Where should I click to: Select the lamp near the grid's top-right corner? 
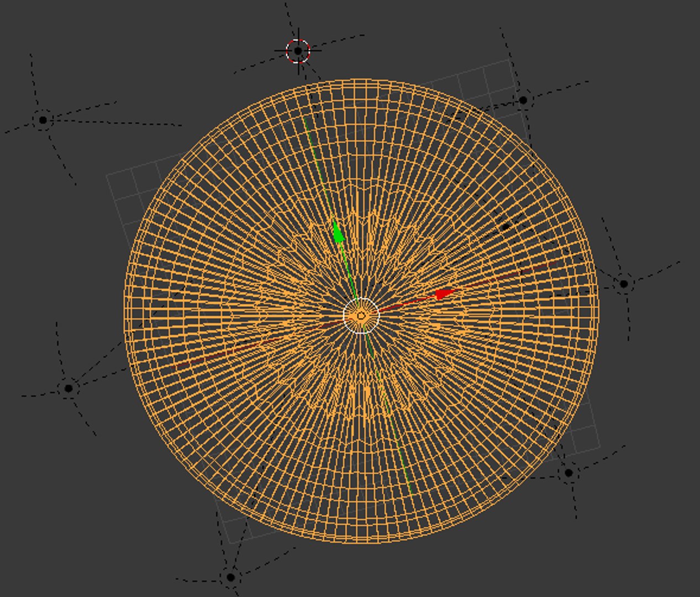pyautogui.click(x=523, y=101)
